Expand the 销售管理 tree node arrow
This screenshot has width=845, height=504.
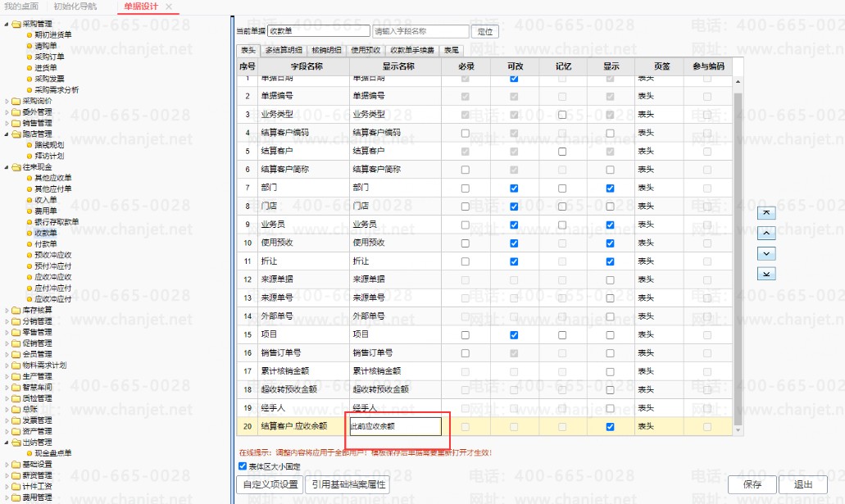click(x=7, y=123)
